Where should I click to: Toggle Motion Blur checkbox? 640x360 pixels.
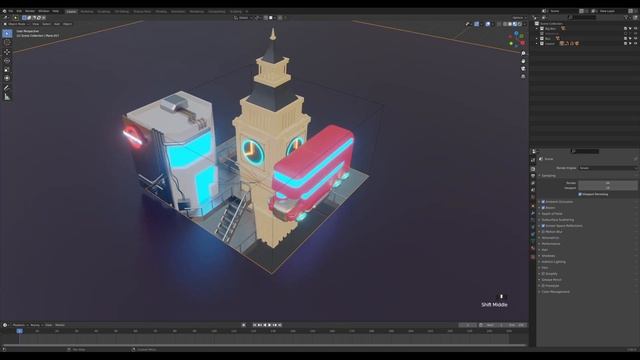pos(543,231)
